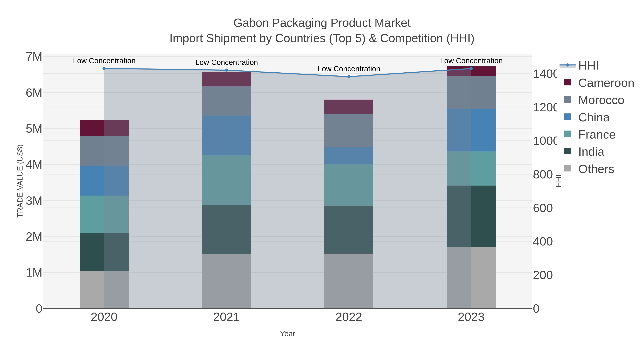The height and width of the screenshot is (362, 644).
Task: Click the China blue legend swatch
Action: [567, 117]
